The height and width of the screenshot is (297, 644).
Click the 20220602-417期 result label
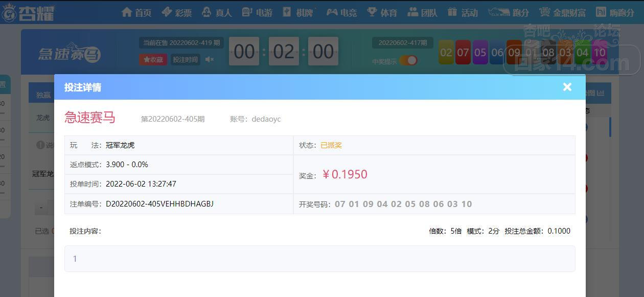[x=403, y=43]
